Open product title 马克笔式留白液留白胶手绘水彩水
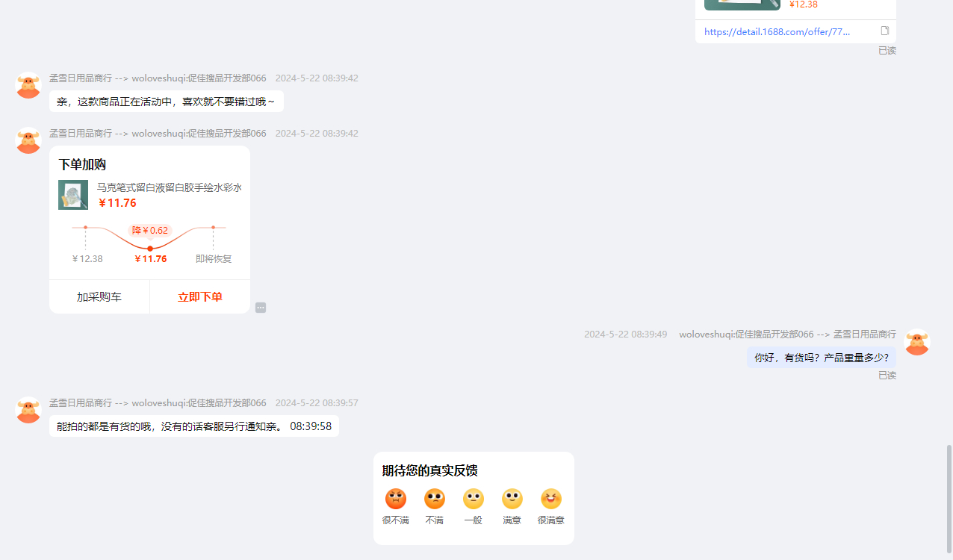This screenshot has height=560, width=953. (170, 187)
